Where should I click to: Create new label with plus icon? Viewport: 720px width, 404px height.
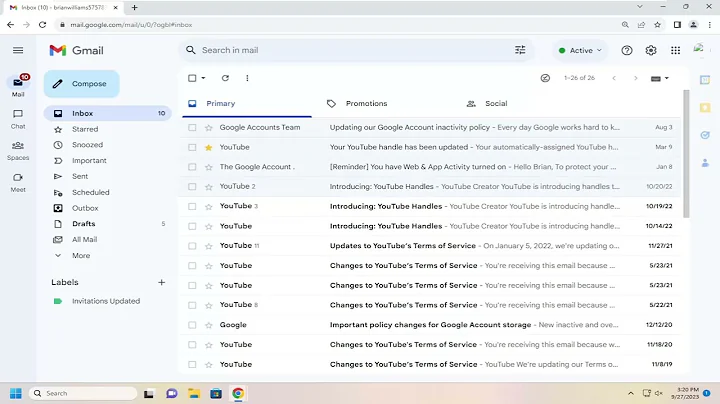[x=161, y=282]
